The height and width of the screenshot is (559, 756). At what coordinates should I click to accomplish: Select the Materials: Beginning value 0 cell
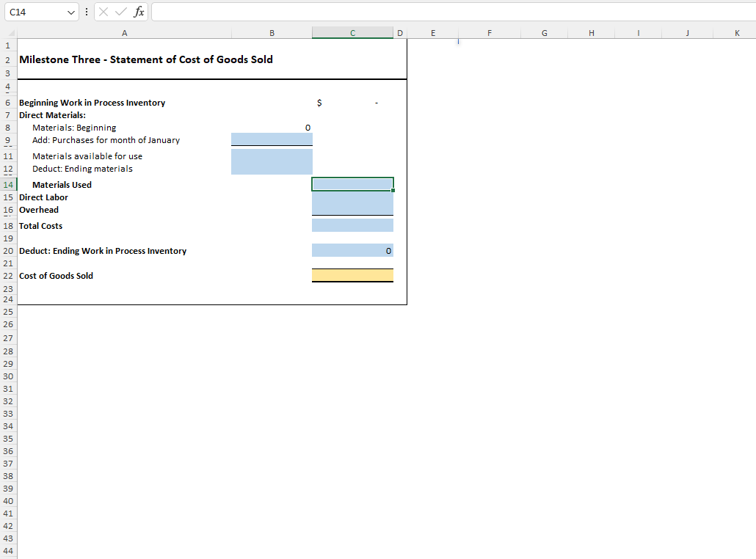click(x=272, y=128)
